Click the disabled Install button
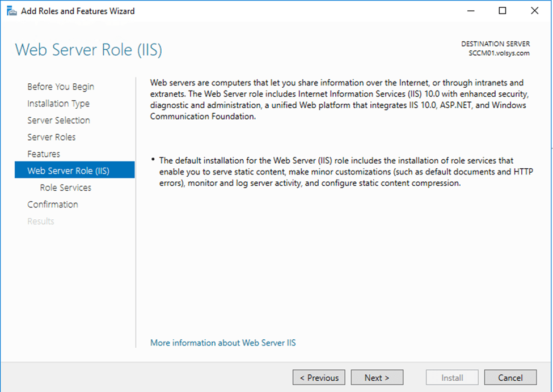The height and width of the screenshot is (392, 553). (451, 377)
